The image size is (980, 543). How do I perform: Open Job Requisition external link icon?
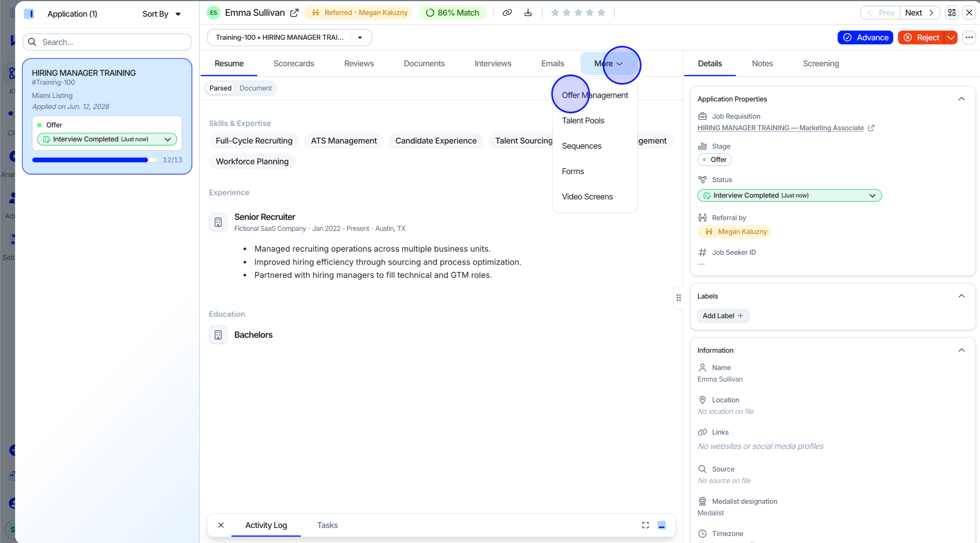pos(871,128)
